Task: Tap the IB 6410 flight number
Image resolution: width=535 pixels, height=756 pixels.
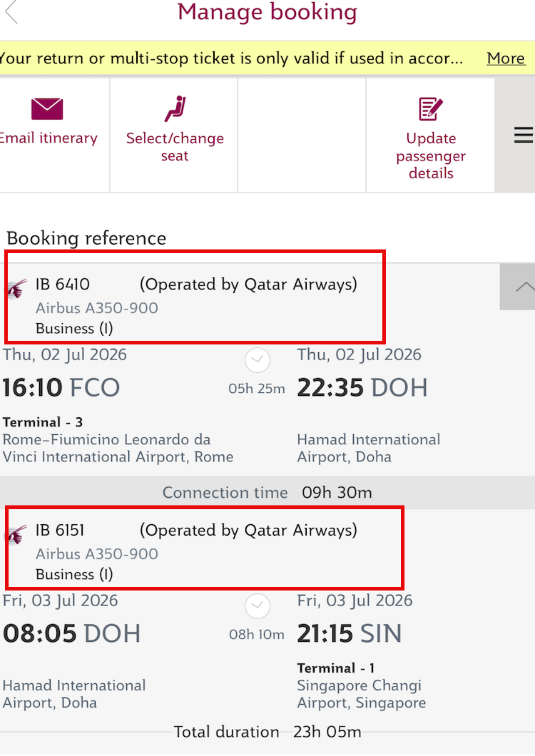Action: (x=63, y=284)
